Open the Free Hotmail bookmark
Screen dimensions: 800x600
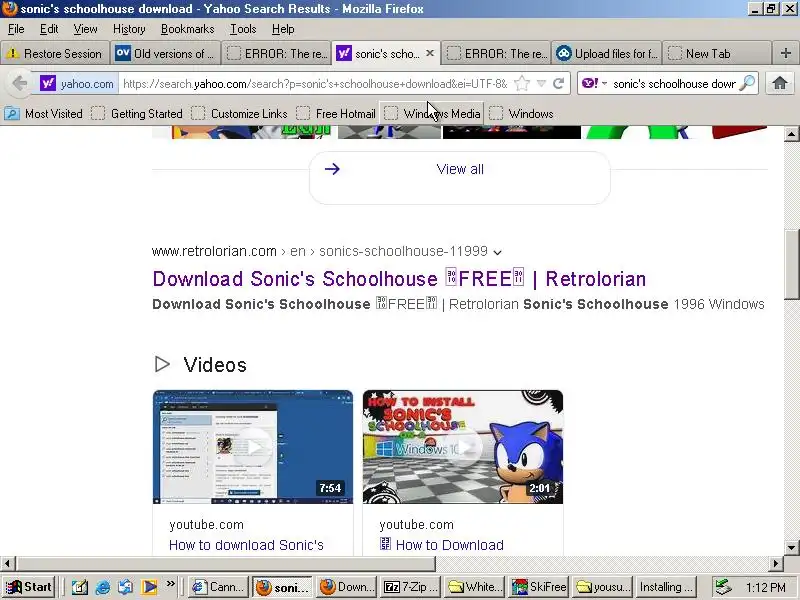(336, 113)
